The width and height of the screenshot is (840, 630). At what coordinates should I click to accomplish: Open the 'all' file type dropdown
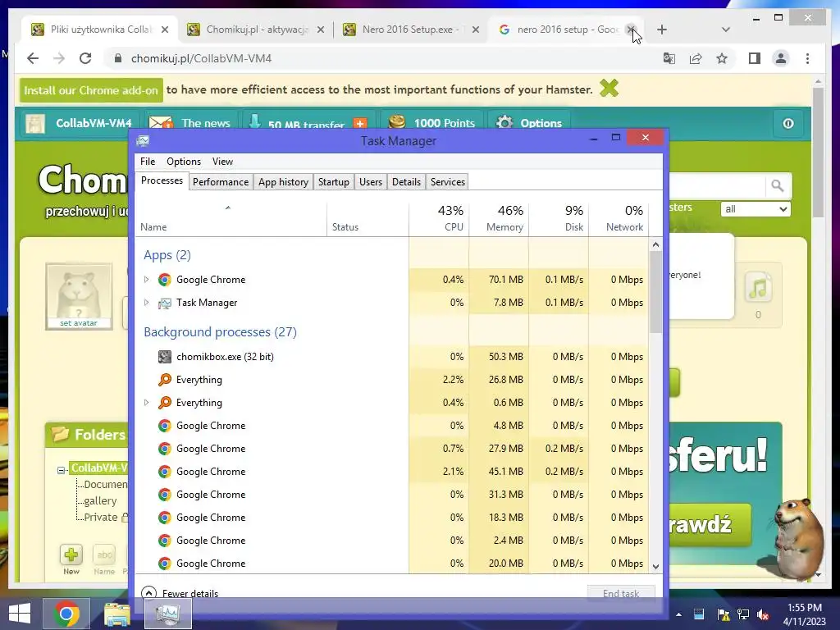(x=756, y=209)
